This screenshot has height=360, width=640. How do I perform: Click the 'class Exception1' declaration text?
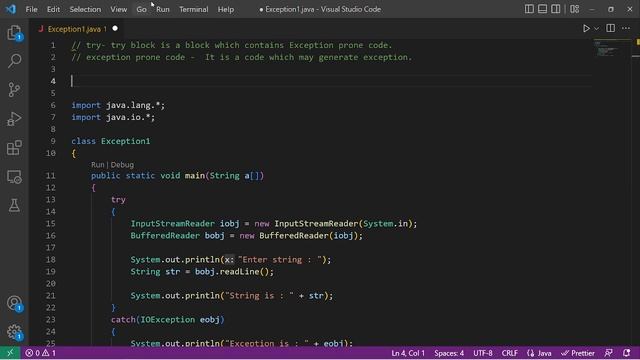click(111, 141)
